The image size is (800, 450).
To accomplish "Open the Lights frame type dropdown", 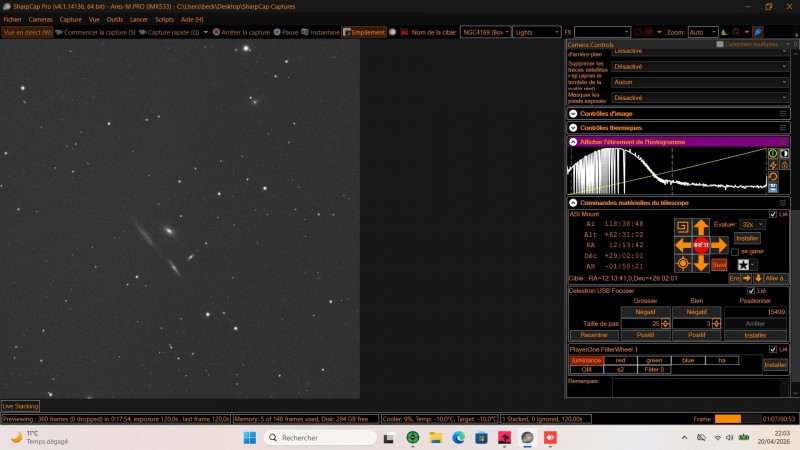I will pos(536,32).
